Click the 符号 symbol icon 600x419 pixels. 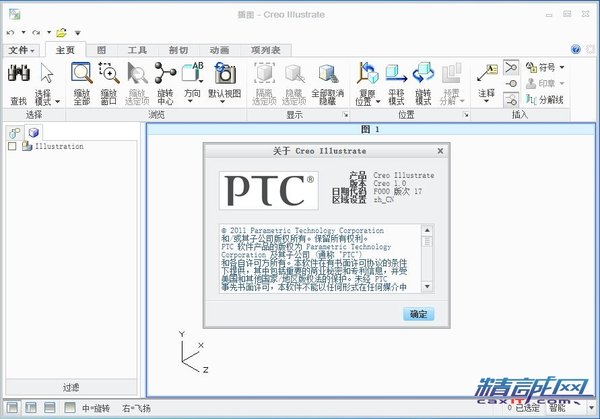coord(531,67)
